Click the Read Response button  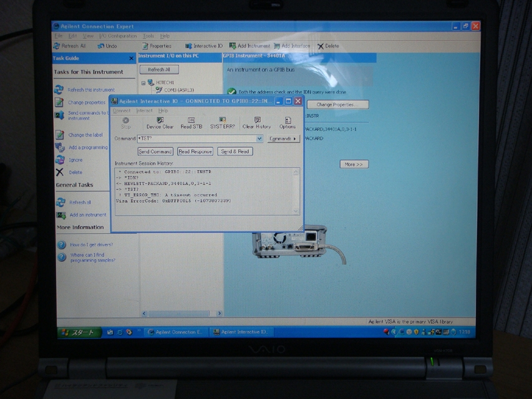pos(195,151)
